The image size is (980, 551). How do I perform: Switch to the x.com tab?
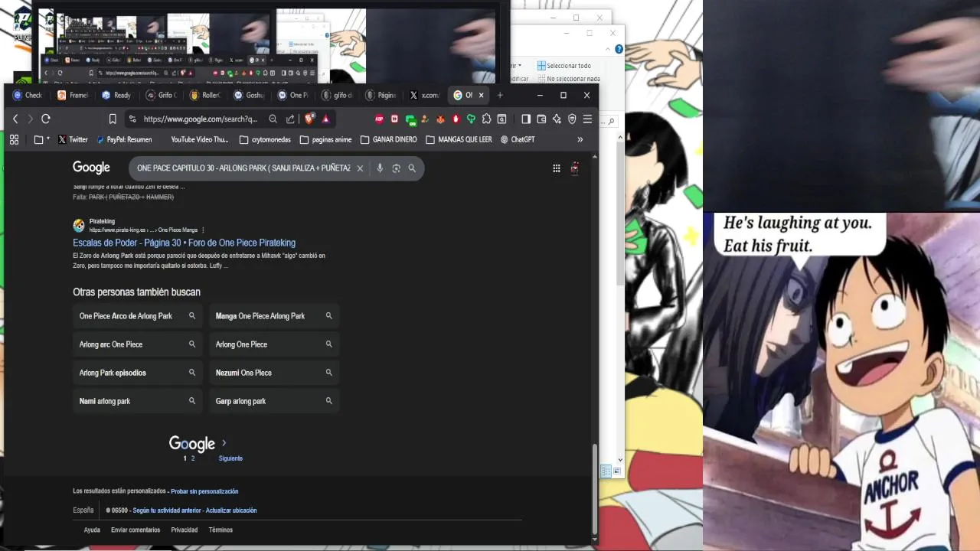(x=425, y=95)
